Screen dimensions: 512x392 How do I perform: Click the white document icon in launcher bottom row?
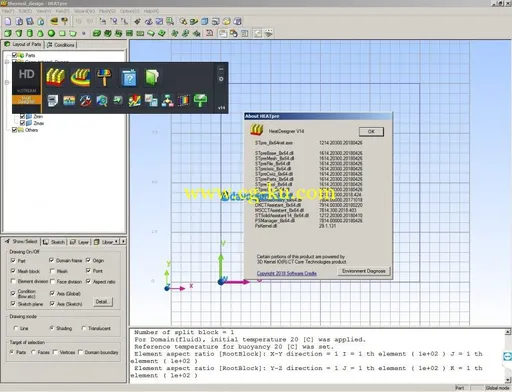pyautogui.click(x=53, y=100)
